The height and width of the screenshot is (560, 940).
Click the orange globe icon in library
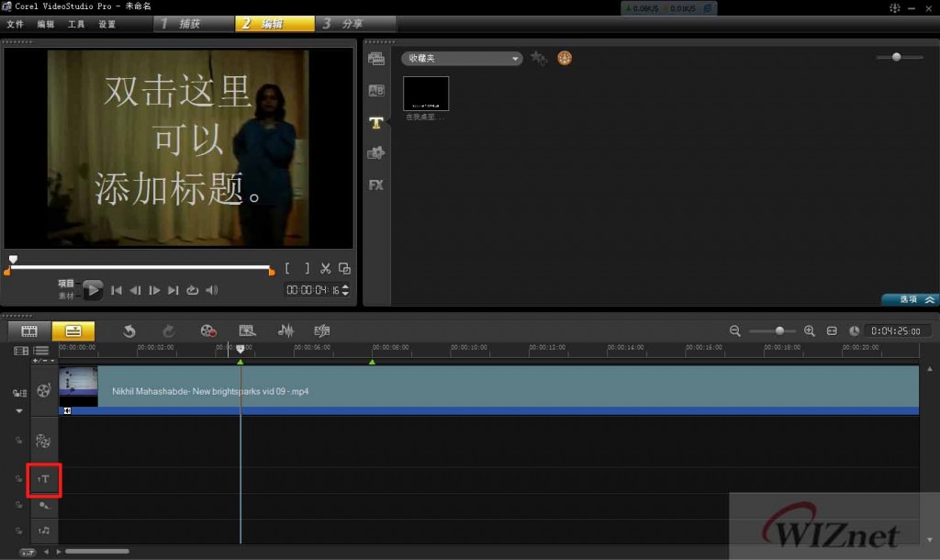565,58
